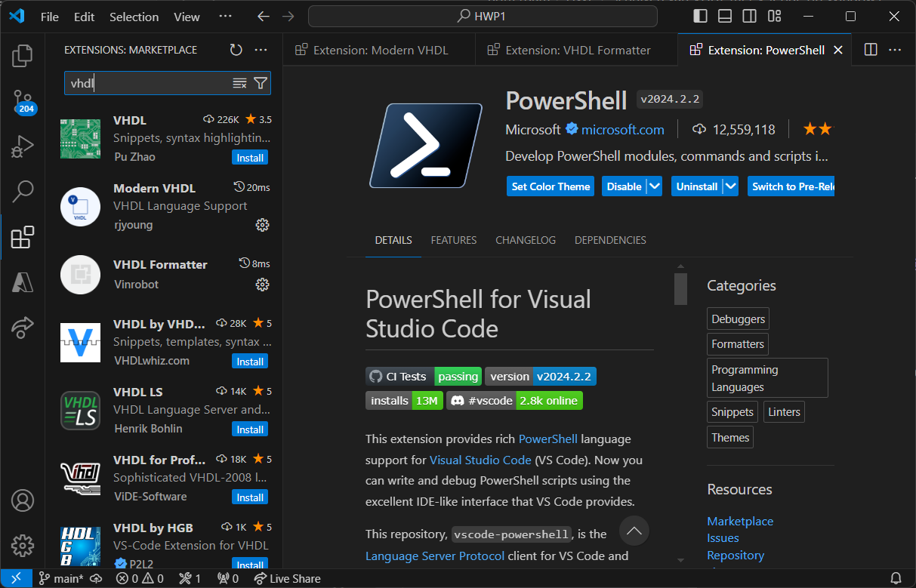The height and width of the screenshot is (588, 916).
Task: Open Run and Debug view
Action: [23, 146]
